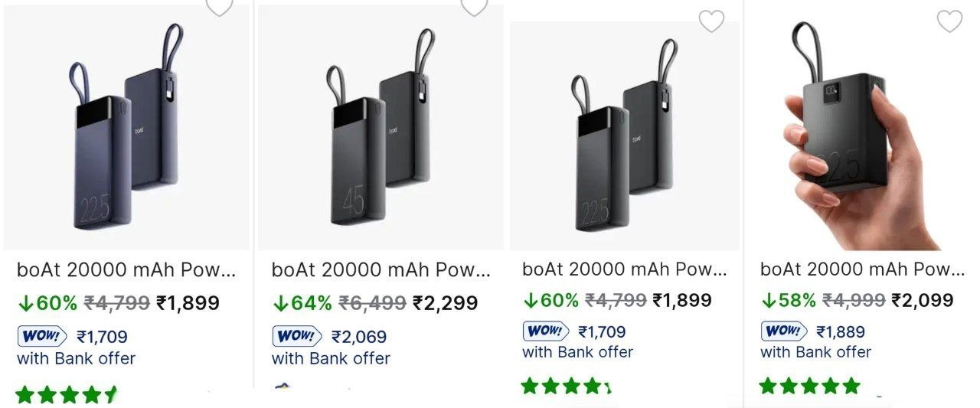
Task: Wishlist the first boAt power bank via heart
Action: point(220,6)
